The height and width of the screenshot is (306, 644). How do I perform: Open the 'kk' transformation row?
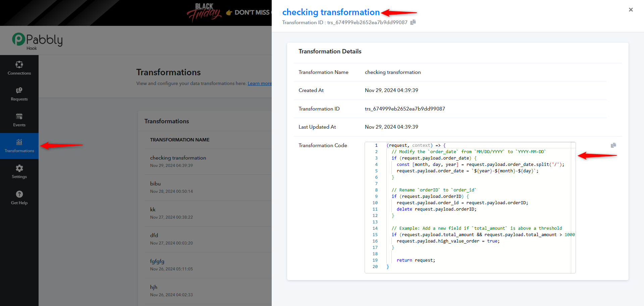tap(208, 213)
